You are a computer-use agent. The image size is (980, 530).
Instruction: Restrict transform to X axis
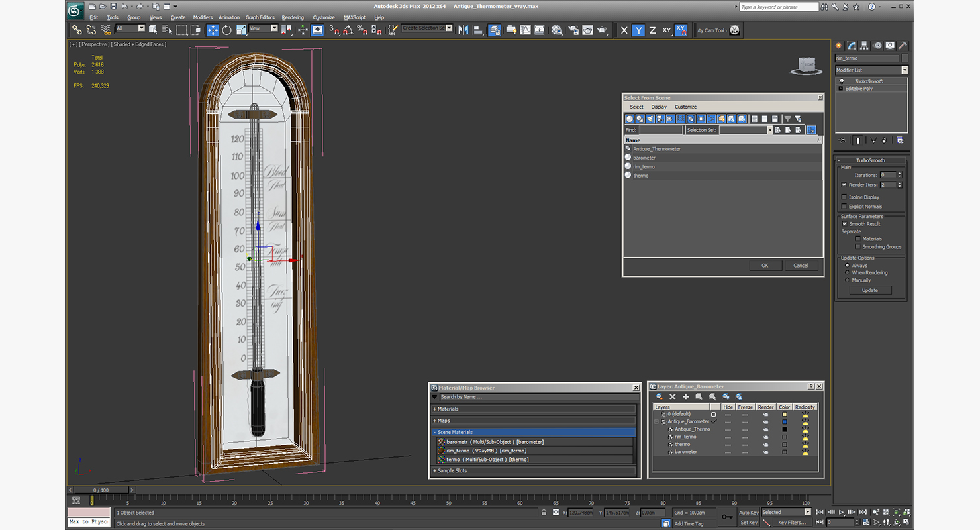point(624,30)
